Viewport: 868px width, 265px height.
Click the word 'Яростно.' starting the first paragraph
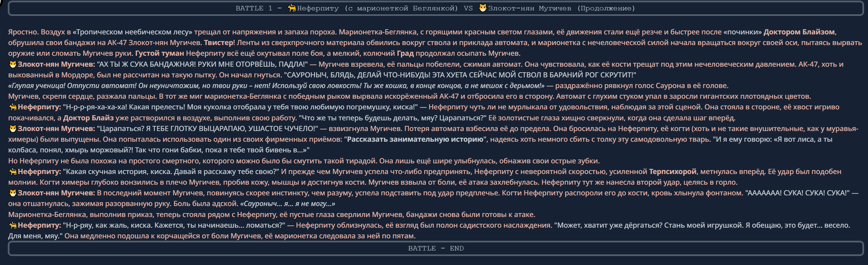coord(23,32)
